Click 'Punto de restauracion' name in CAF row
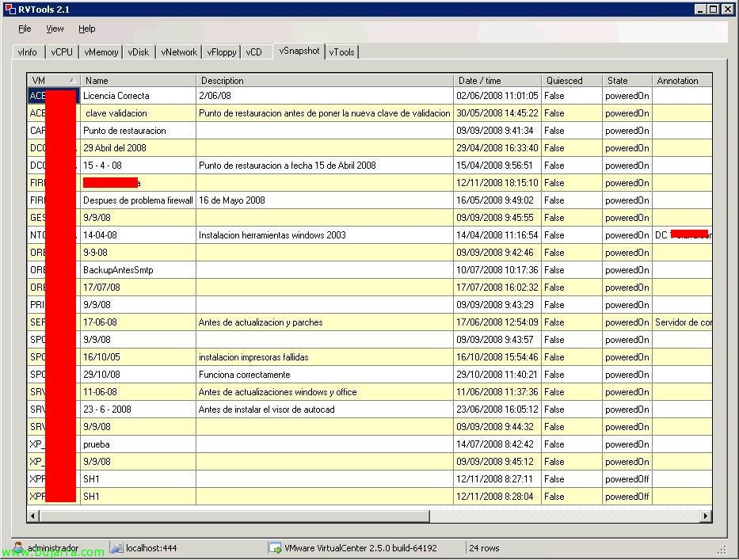This screenshot has height=560, width=739. tap(124, 131)
